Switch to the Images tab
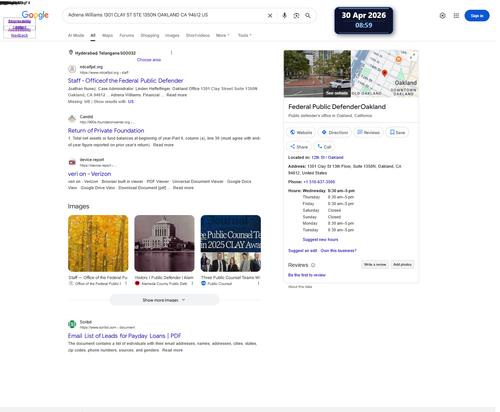Image resolution: width=500 pixels, height=412 pixels. (172, 35)
